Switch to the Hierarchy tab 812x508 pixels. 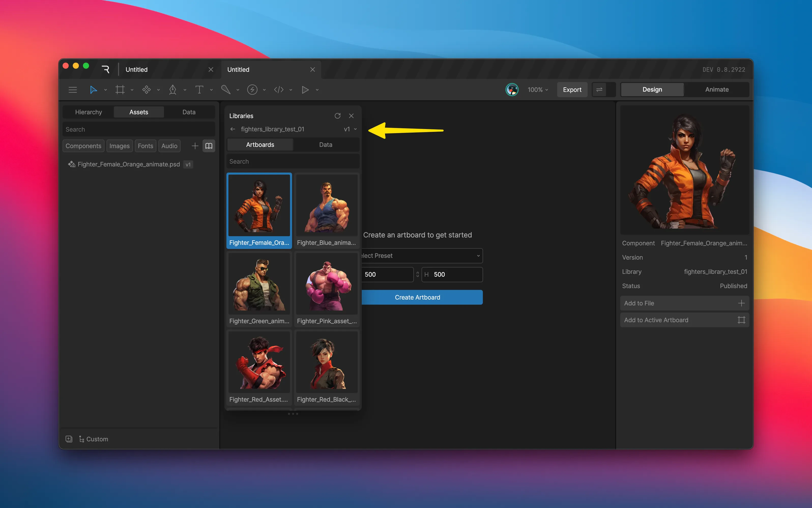pos(88,112)
